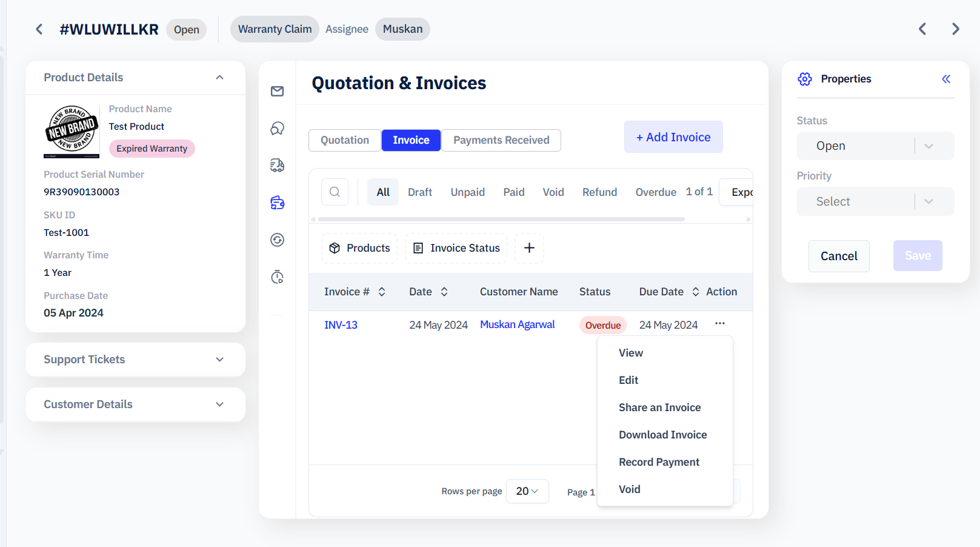Go back using the left arrow beside ticket ID
Image resolution: width=980 pixels, height=547 pixels.
click(x=39, y=29)
